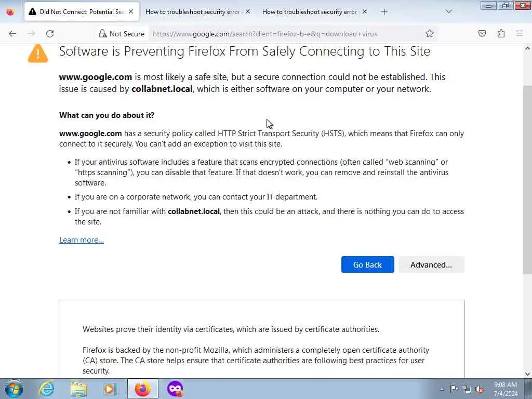The image size is (532, 399).
Task: Show hidden system tray icons
Action: pos(442,389)
